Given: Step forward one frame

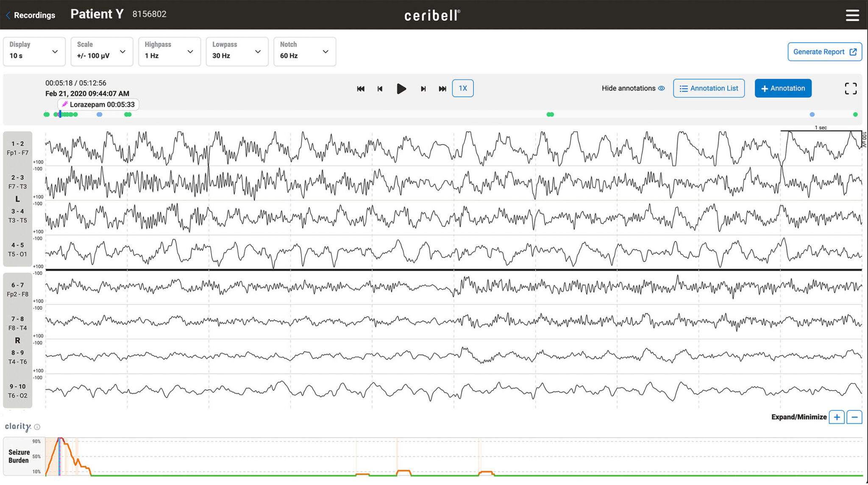Looking at the screenshot, I should 423,89.
